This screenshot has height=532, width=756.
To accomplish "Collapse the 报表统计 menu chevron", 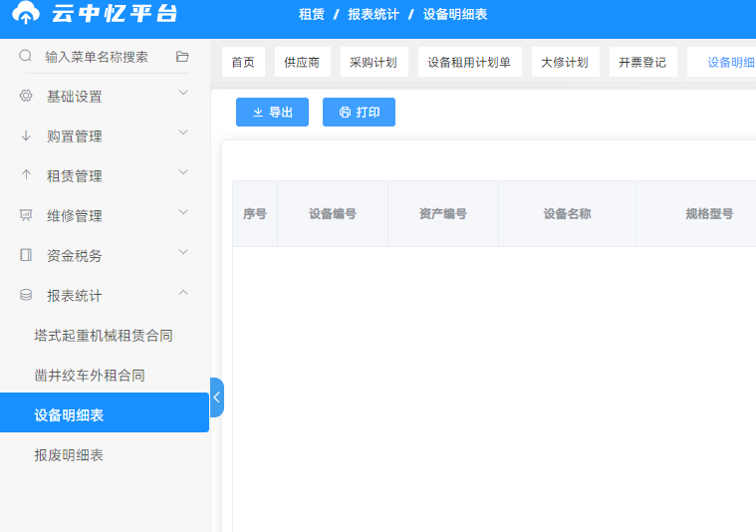I will (183, 292).
